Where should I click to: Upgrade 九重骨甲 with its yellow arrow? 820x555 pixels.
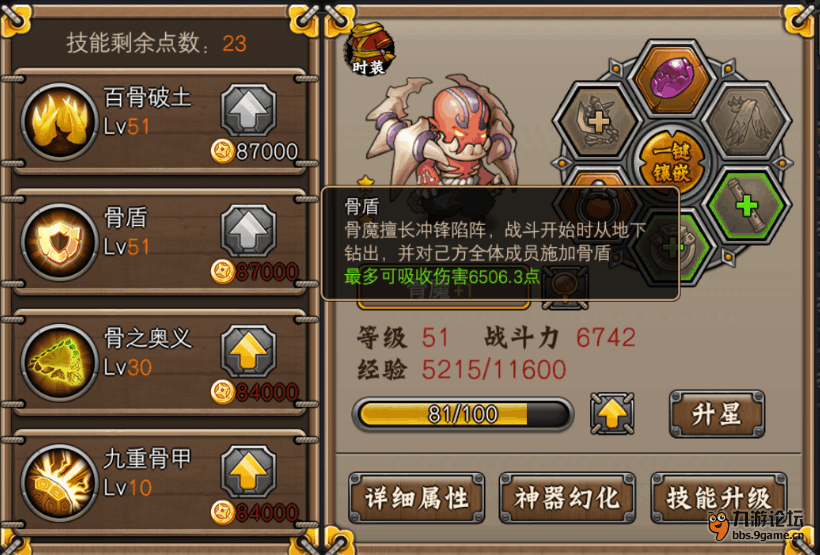tap(248, 471)
